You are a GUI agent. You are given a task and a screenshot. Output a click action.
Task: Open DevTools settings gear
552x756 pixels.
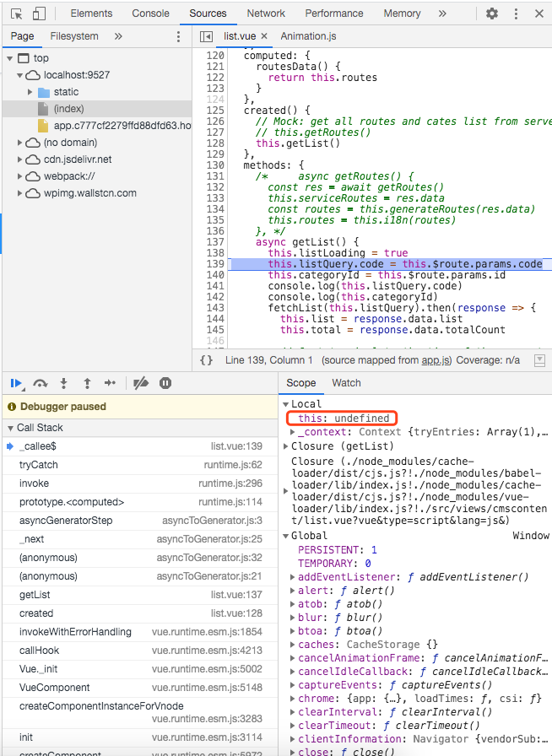click(492, 13)
